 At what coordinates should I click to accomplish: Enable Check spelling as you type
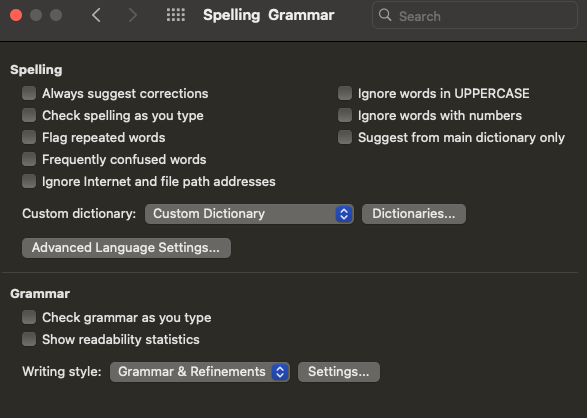(29, 115)
